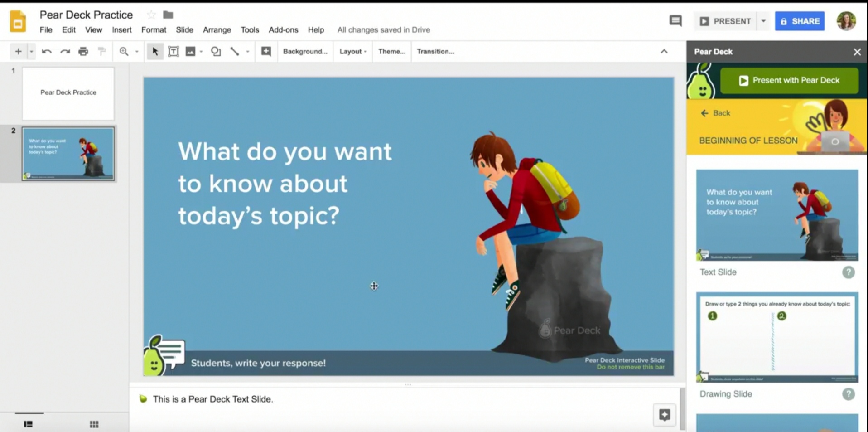Open the Tools menu
The height and width of the screenshot is (432, 868).
(x=250, y=30)
